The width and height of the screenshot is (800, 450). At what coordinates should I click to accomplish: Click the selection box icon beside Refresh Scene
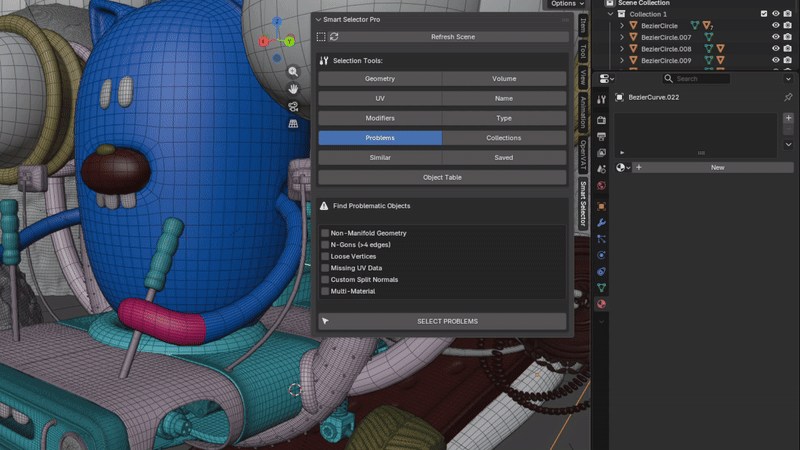tap(321, 37)
